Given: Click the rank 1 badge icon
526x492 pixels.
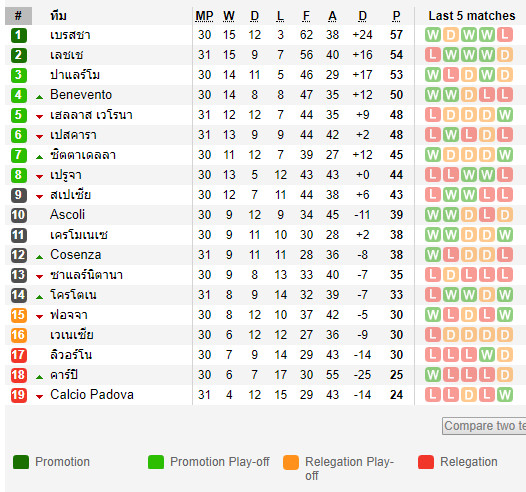Looking at the screenshot, I should [18, 35].
